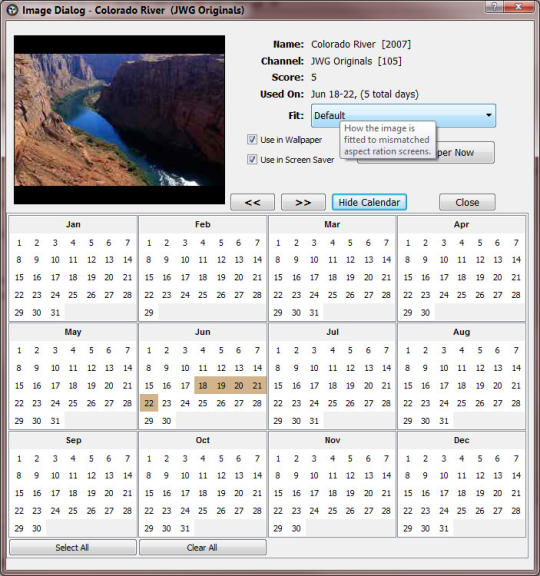Select June 17 in the calendar
540x576 pixels.
point(185,385)
